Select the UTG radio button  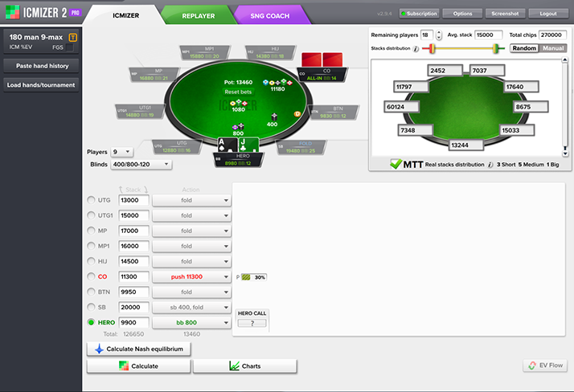click(91, 200)
